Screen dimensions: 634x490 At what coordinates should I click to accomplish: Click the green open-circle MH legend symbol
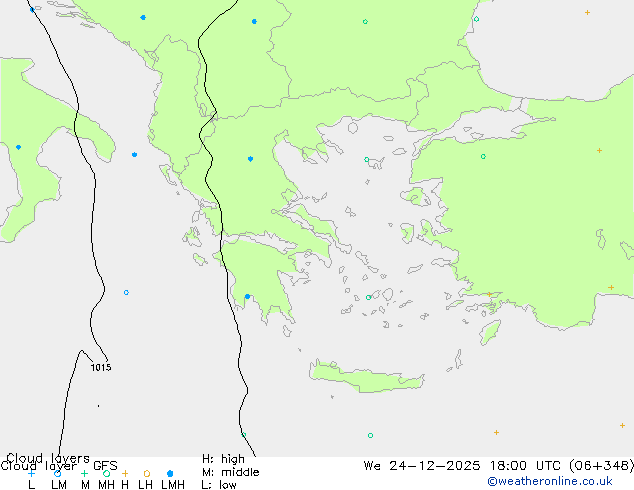(106, 473)
